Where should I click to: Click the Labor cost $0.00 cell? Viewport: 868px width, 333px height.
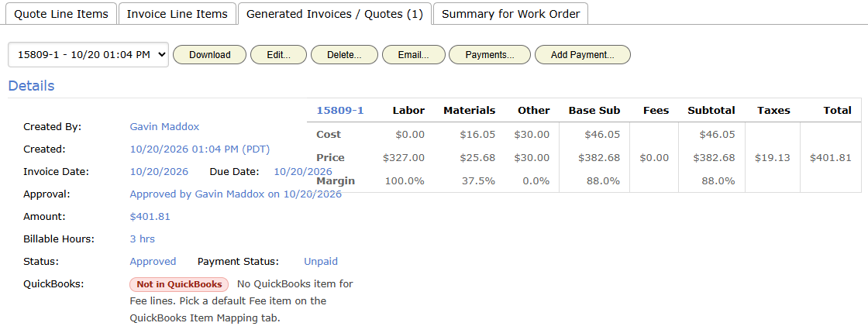coord(410,135)
